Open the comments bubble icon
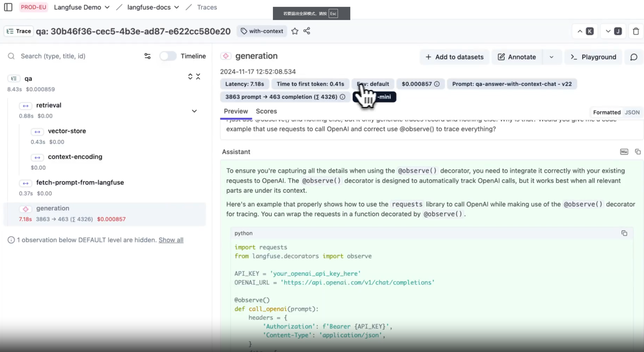This screenshot has width=644, height=352. (x=634, y=57)
